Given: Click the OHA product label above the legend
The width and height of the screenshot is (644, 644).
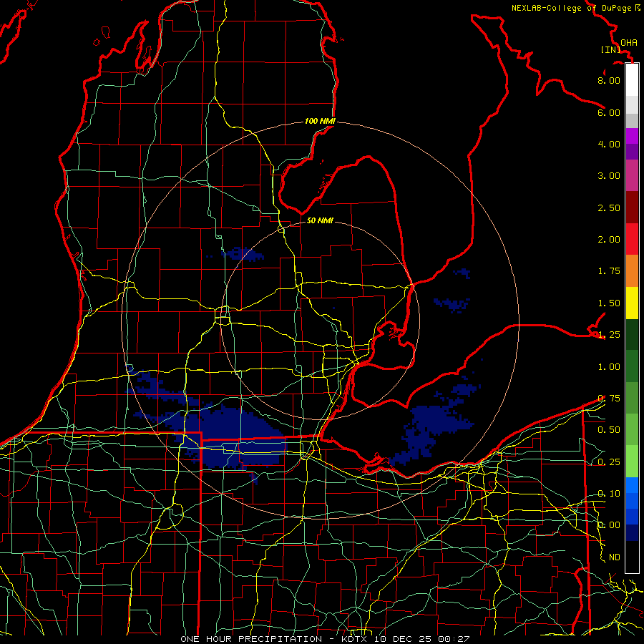Looking at the screenshot, I should (x=629, y=42).
